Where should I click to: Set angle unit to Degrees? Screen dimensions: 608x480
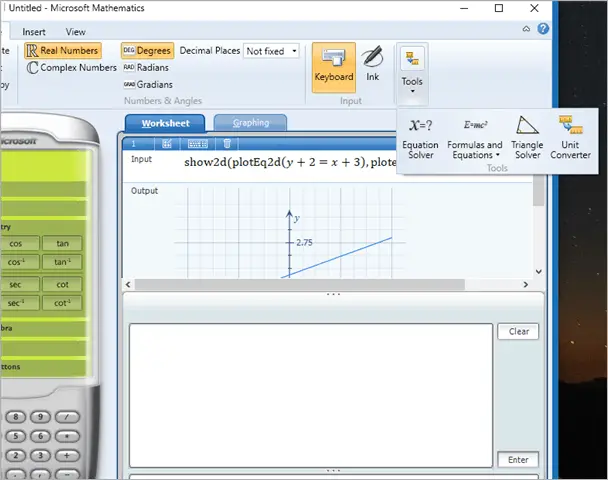click(x=147, y=51)
